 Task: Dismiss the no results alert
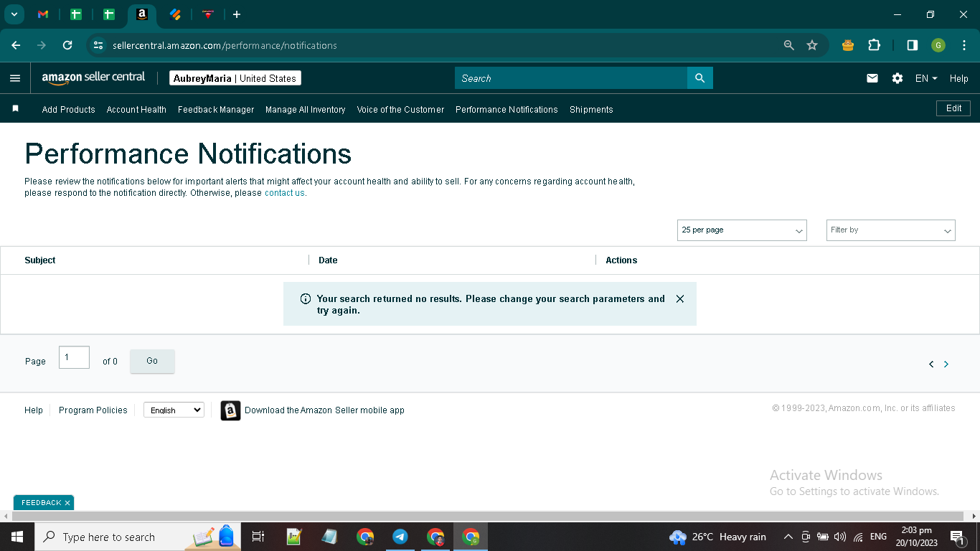coord(680,298)
